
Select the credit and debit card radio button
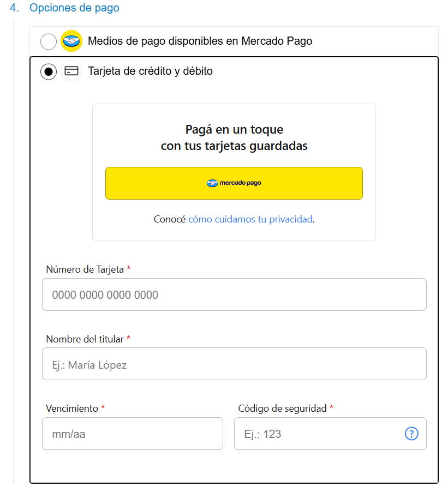[x=49, y=71]
